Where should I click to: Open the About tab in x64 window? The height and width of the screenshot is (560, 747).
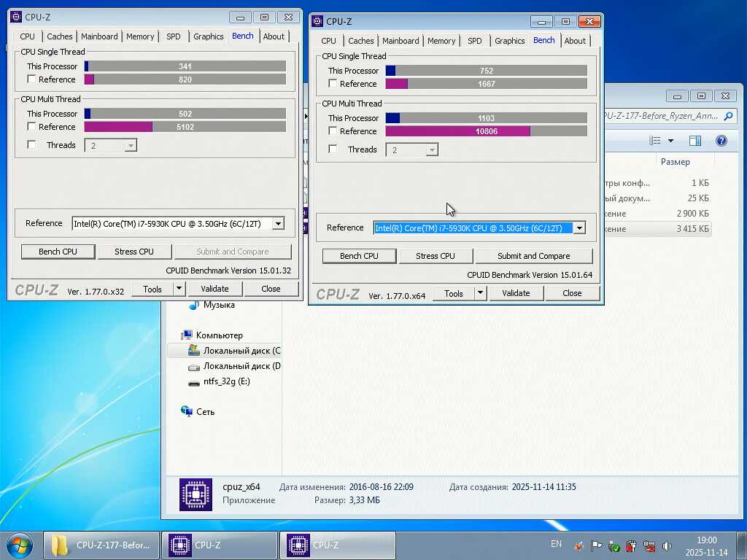[x=575, y=41]
